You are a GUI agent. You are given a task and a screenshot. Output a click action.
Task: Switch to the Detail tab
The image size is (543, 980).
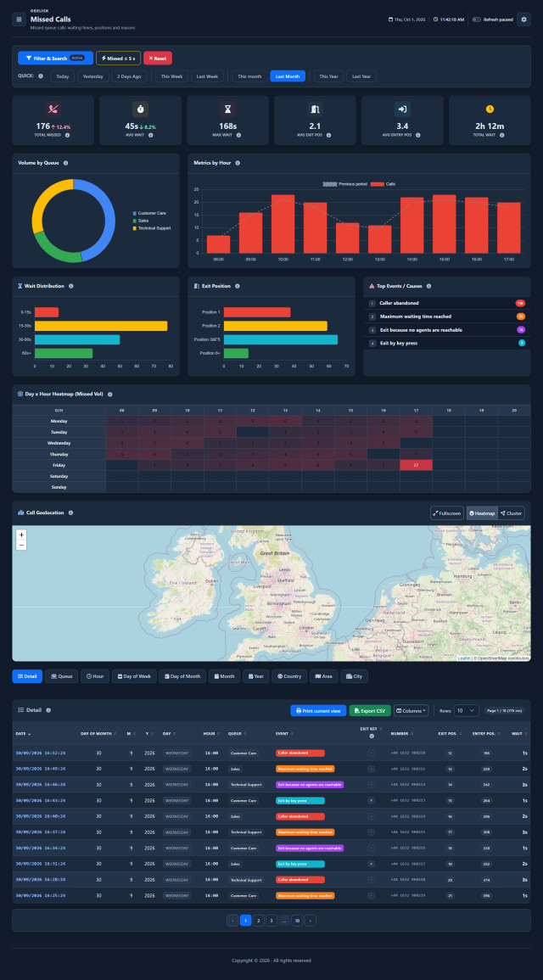27,676
